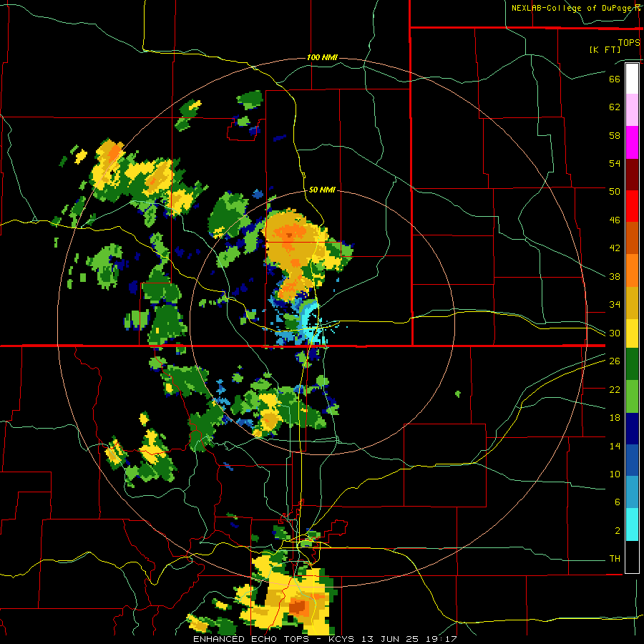Image resolution: width=644 pixels, height=644 pixels.
Task: Click the 42 legend value
Action: (x=615, y=248)
